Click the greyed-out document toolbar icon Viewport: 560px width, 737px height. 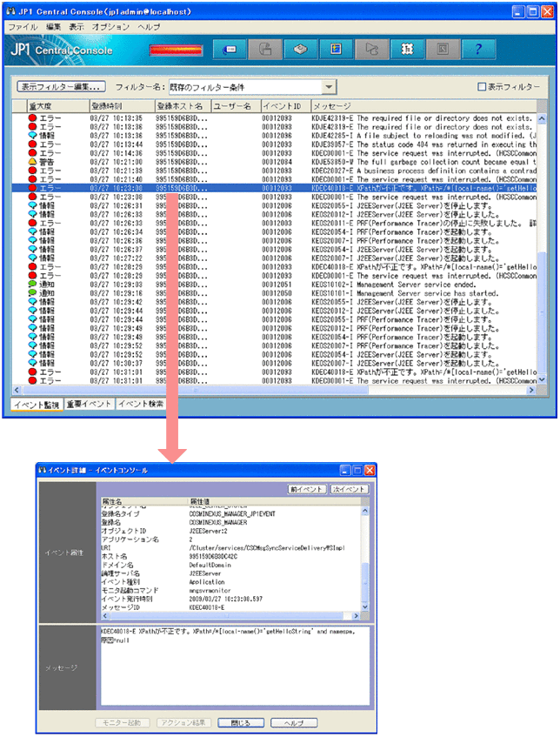tap(265, 50)
